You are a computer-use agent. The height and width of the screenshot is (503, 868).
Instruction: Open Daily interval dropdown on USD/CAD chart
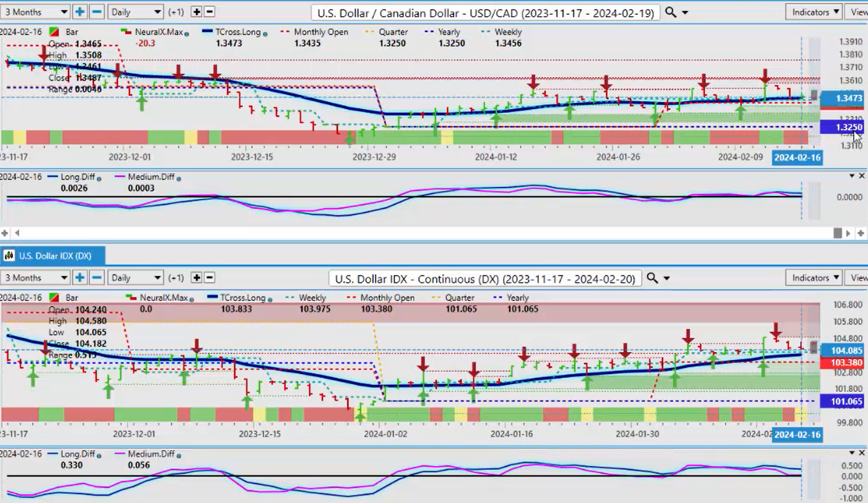pos(135,12)
